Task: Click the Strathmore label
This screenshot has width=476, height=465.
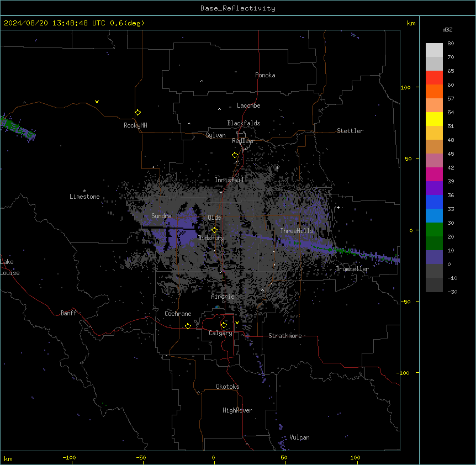Action: [285, 336]
